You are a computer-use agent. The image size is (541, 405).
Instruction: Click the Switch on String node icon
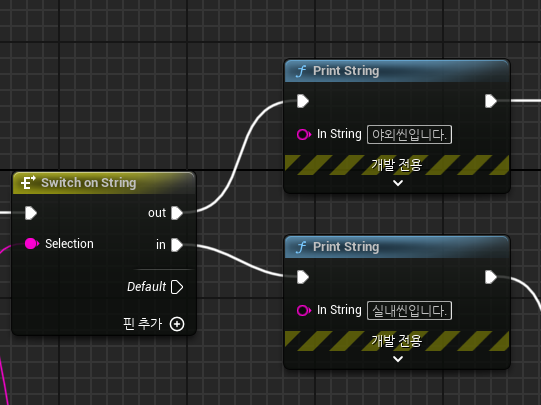click(28, 182)
